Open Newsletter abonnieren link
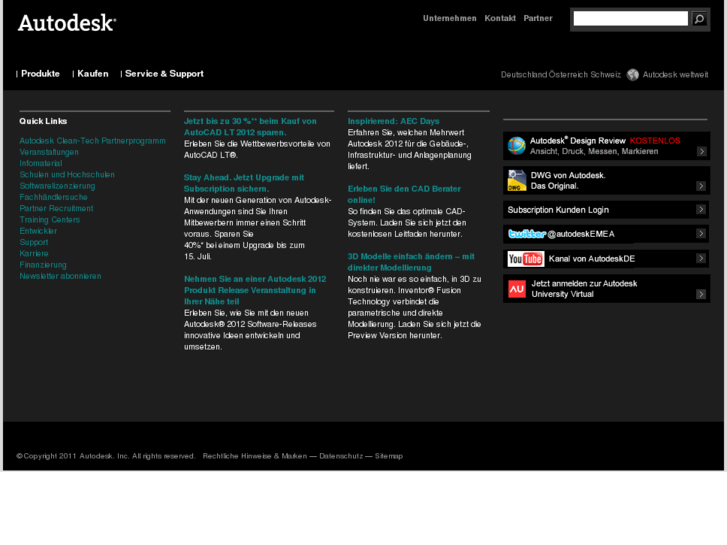Screen dimensions: 727x545 (x=60, y=276)
